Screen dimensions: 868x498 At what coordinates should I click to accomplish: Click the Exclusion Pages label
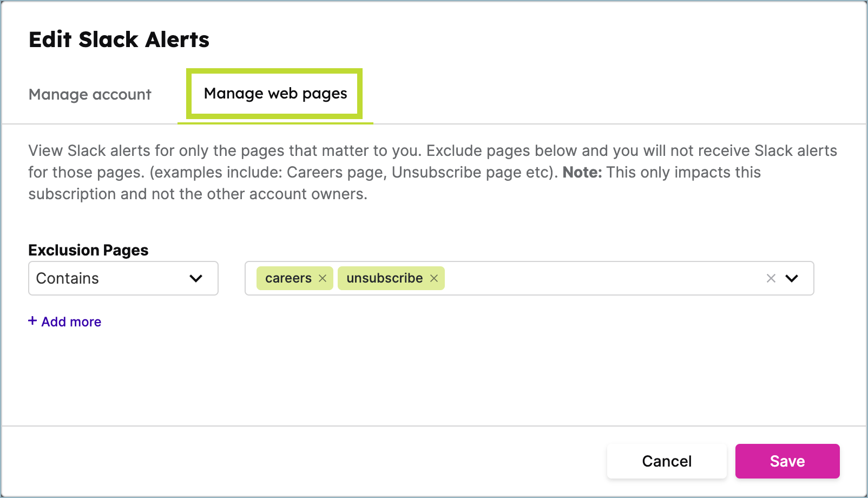pos(88,250)
